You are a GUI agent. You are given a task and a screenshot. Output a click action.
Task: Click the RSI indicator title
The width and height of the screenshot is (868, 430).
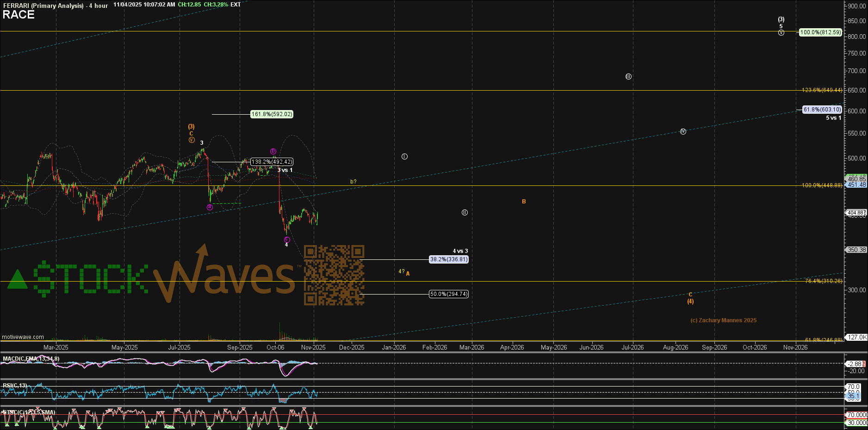coord(15,386)
